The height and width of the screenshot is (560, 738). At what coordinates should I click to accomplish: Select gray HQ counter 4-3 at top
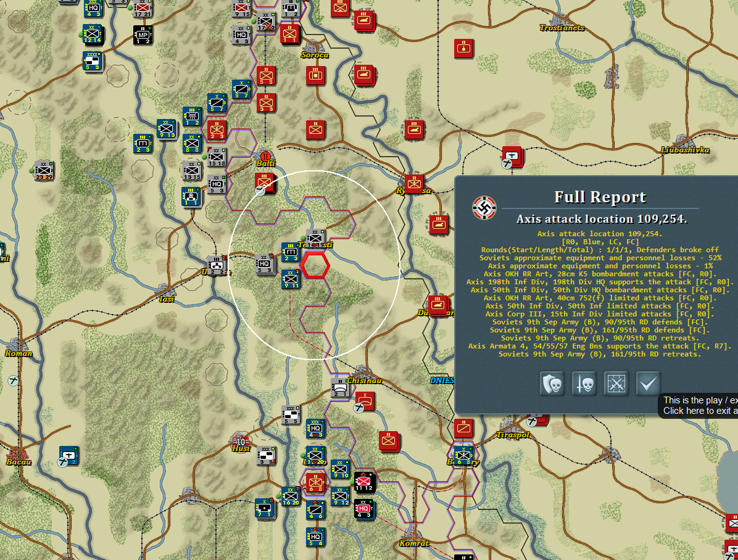[241, 35]
